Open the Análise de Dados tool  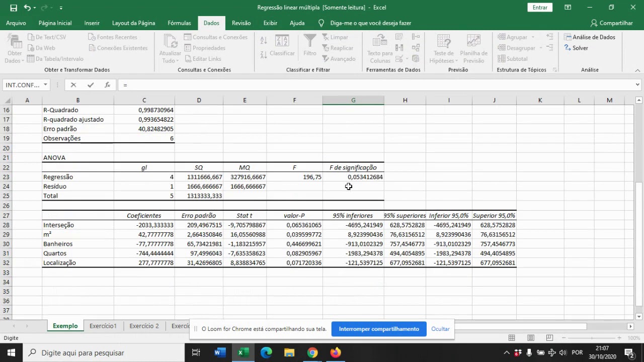pos(590,37)
